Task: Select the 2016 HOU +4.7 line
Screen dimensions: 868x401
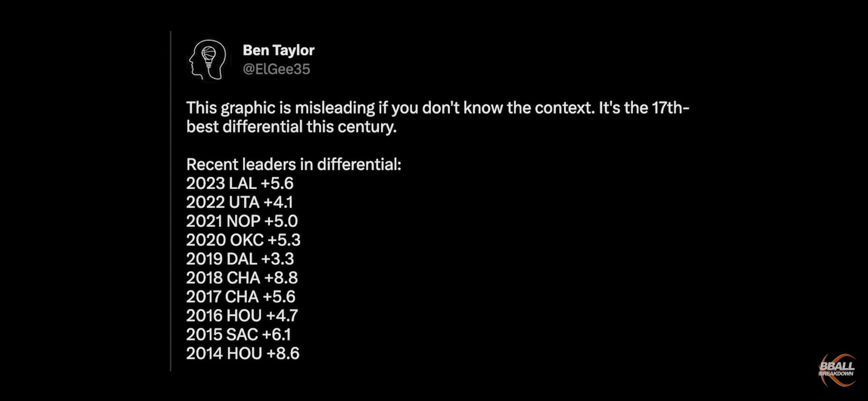Action: (x=242, y=315)
